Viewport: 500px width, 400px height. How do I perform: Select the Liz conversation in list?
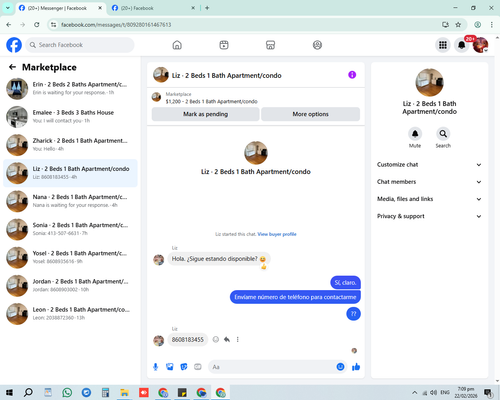coord(70,173)
